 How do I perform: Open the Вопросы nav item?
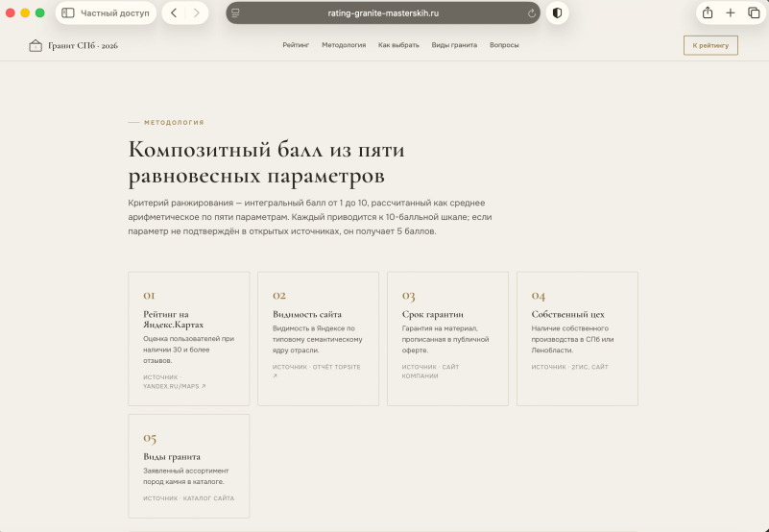(504, 45)
